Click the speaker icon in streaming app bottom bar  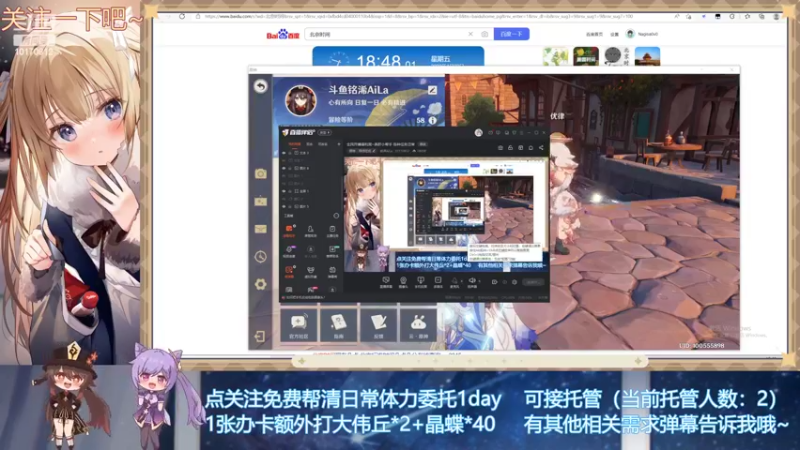[472, 281]
